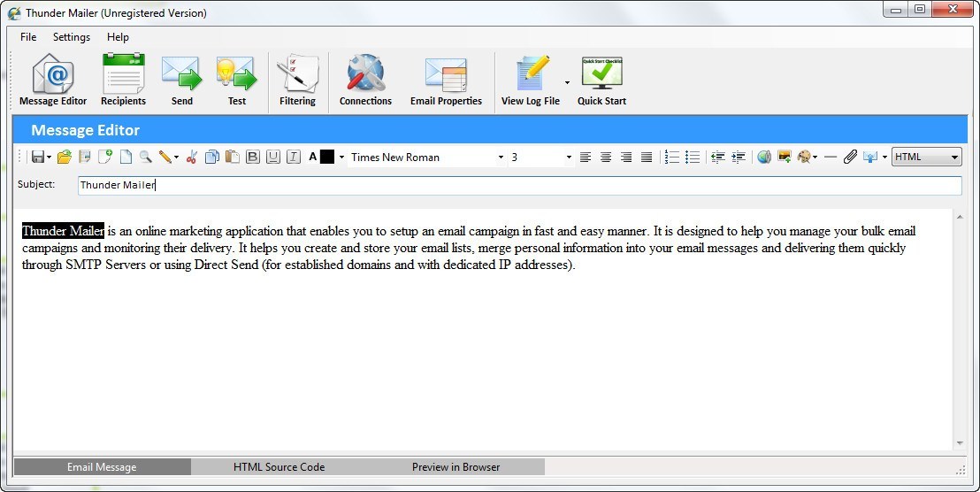Open the font color dropdown arrow

[341, 158]
